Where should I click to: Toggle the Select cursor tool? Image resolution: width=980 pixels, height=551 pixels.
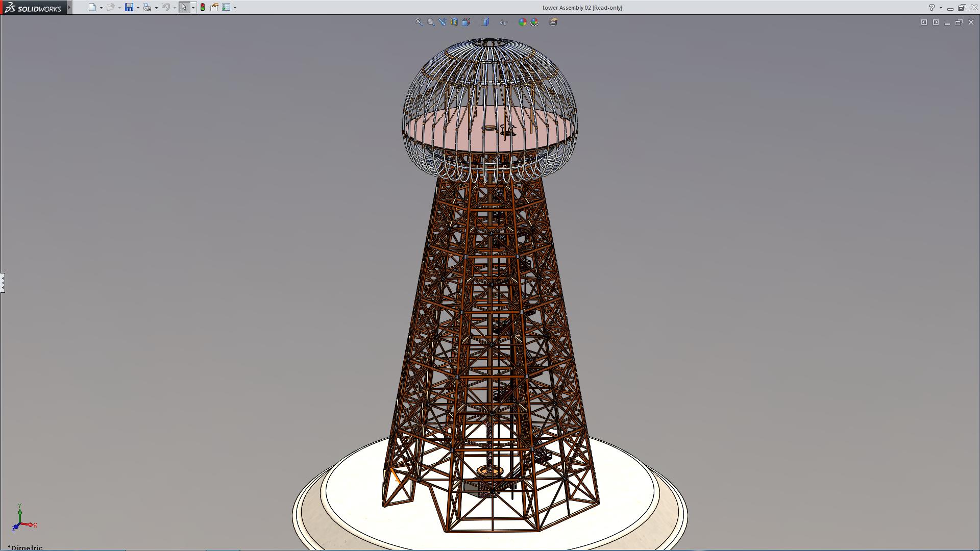(184, 7)
